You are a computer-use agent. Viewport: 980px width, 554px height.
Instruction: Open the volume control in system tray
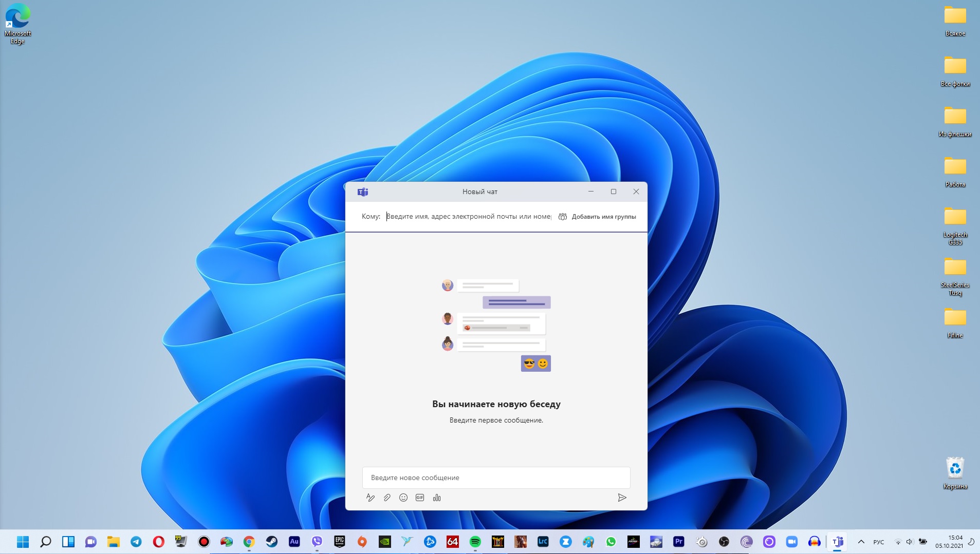pos(910,542)
